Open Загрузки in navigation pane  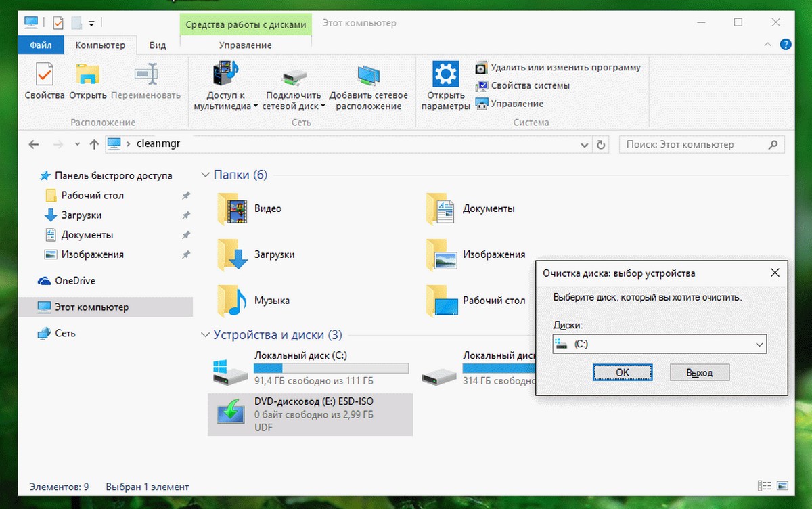click(x=72, y=215)
